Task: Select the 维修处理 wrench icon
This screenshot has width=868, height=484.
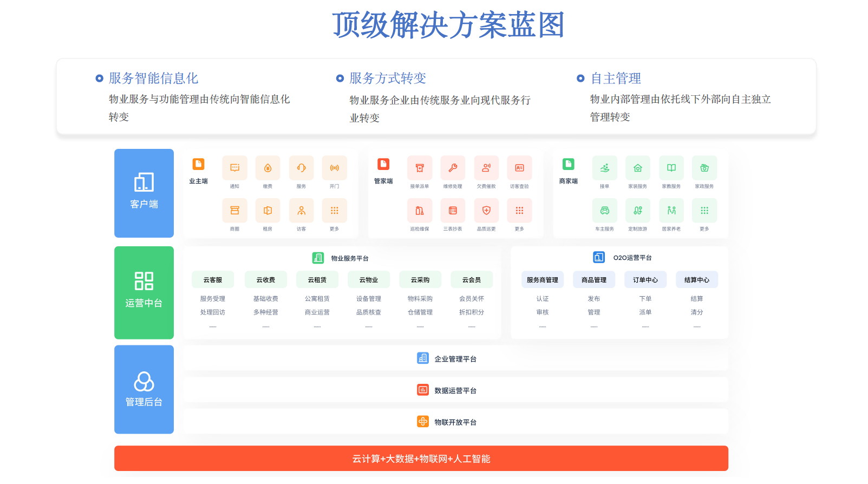Action: 453,168
